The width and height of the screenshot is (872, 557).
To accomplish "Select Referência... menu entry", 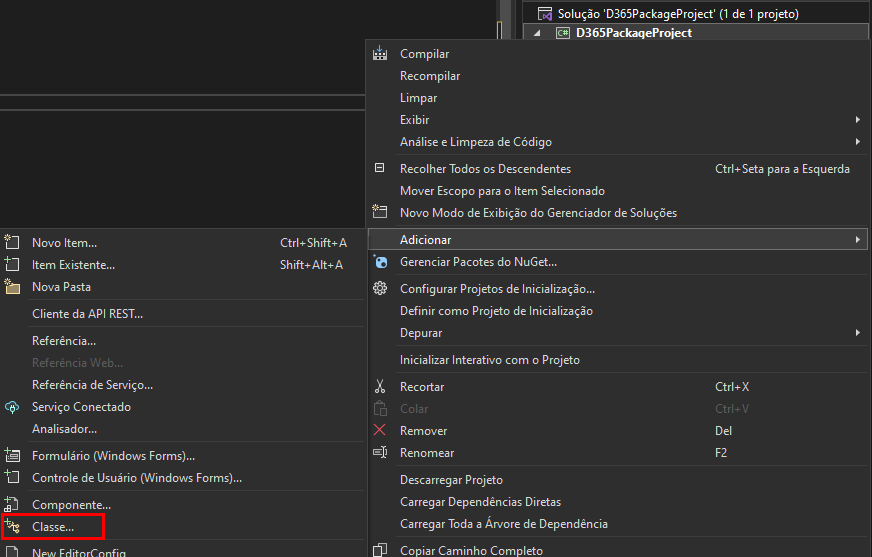I will coord(64,341).
